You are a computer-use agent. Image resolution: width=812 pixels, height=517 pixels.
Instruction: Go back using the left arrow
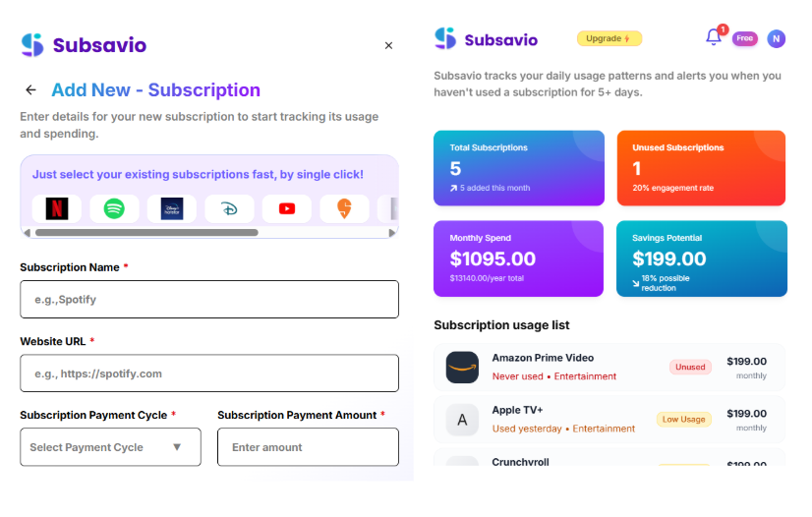click(31, 90)
